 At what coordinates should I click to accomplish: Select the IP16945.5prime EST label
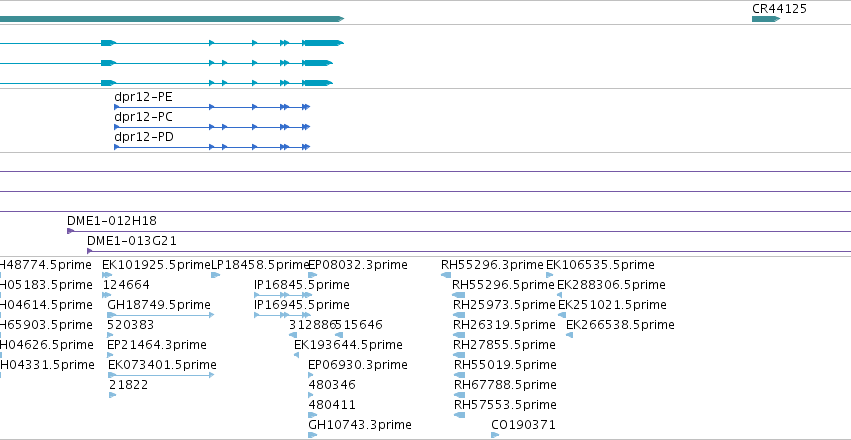point(302,305)
